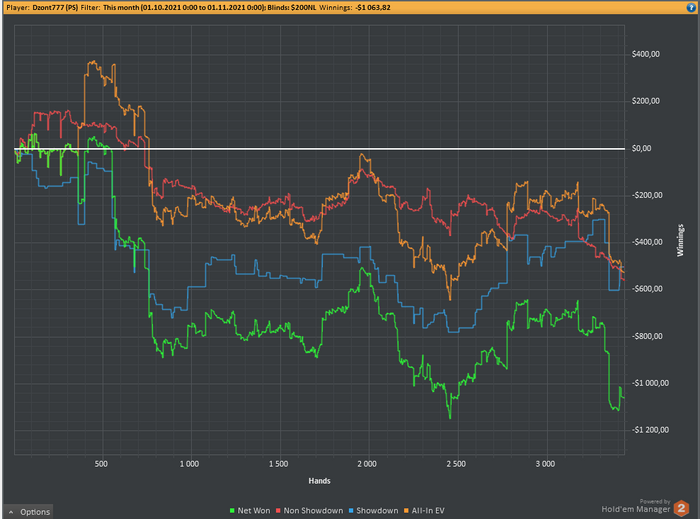
Task: Click the -$800,00 axis label
Action: (647, 336)
